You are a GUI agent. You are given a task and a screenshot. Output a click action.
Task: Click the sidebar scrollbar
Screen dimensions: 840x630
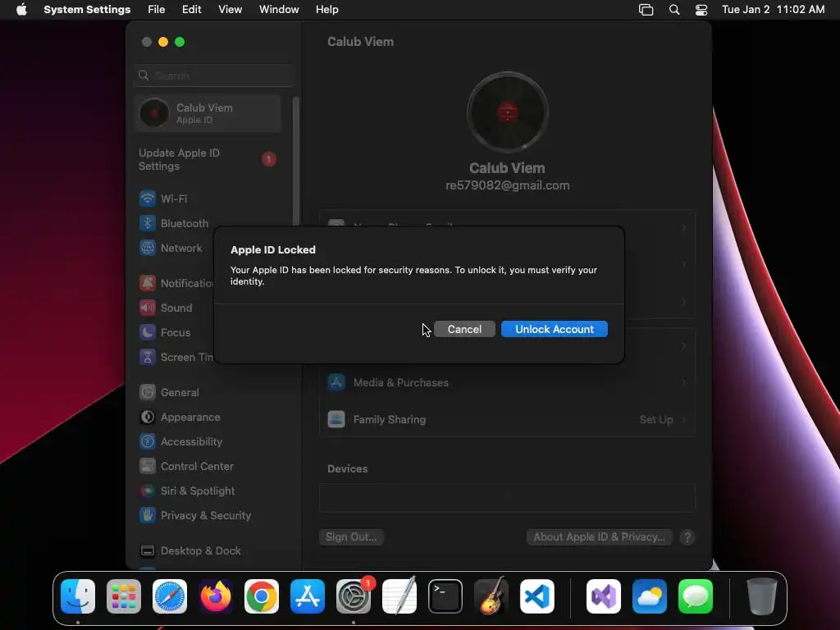(x=295, y=161)
